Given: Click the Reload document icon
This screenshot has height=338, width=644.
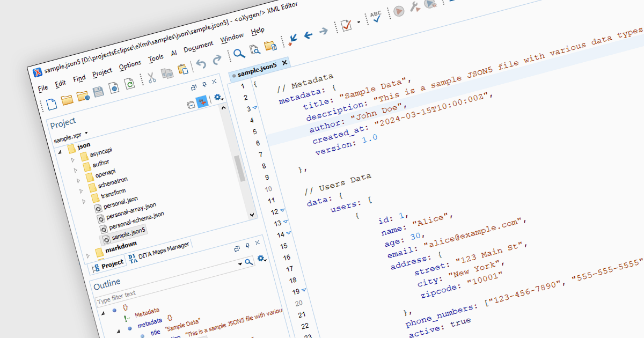Looking at the screenshot, I should click(129, 84).
